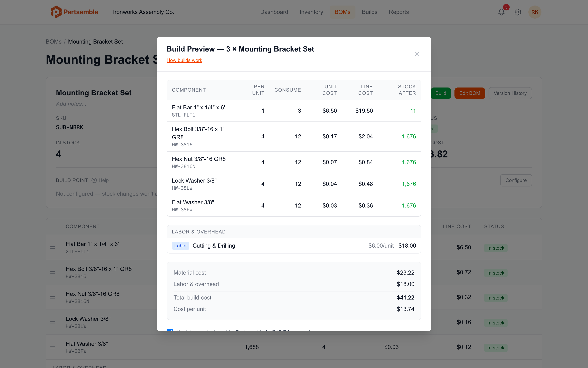Click Ironworks Assembly Co. company name
The width and height of the screenshot is (588, 368).
(x=143, y=12)
